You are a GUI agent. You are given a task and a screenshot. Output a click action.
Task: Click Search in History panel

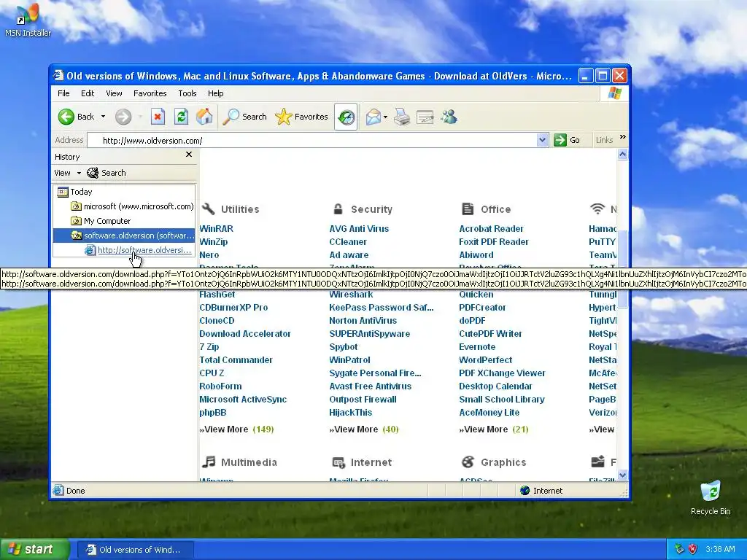[107, 173]
